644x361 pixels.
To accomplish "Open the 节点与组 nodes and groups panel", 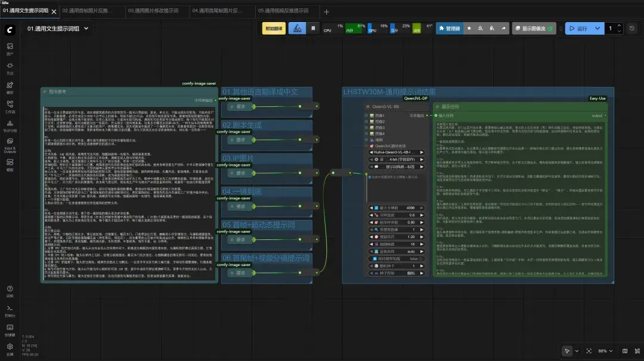I will click(10, 126).
